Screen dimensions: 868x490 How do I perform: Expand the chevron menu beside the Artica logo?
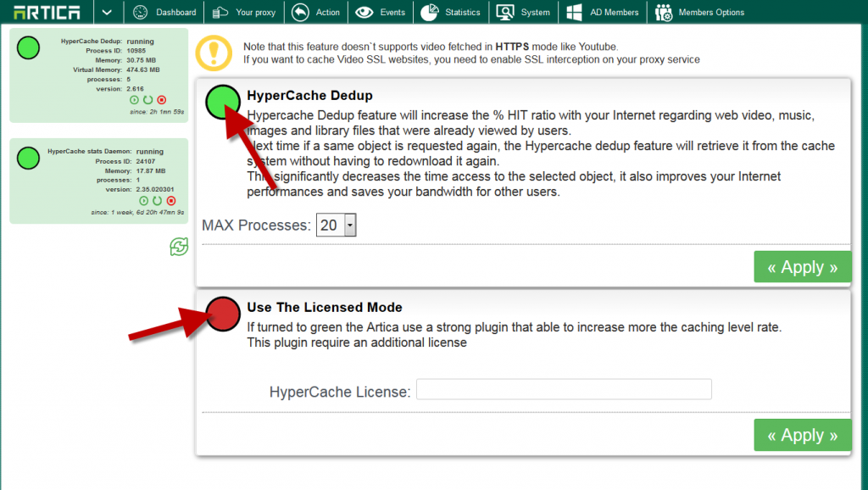click(x=107, y=12)
